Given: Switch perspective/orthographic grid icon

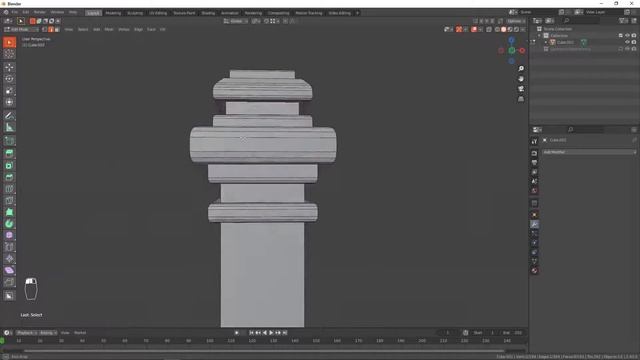Looking at the screenshot, I should (521, 99).
